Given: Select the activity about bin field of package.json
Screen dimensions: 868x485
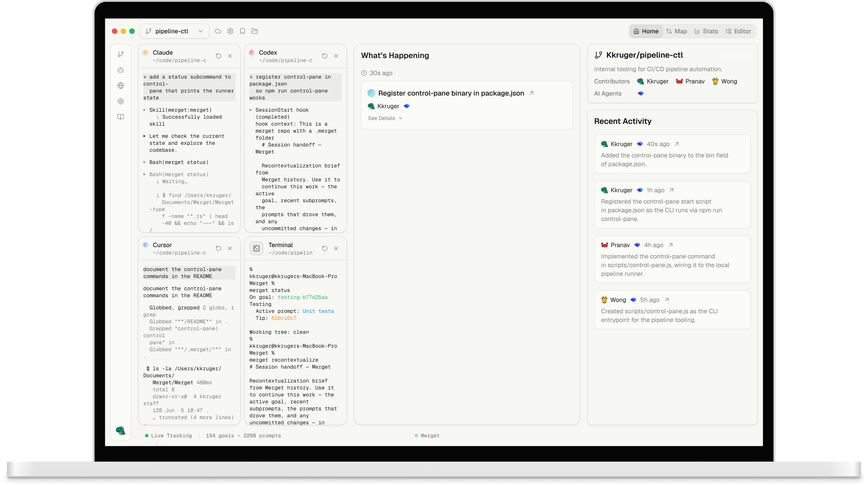Looking at the screenshot, I should click(x=672, y=154).
